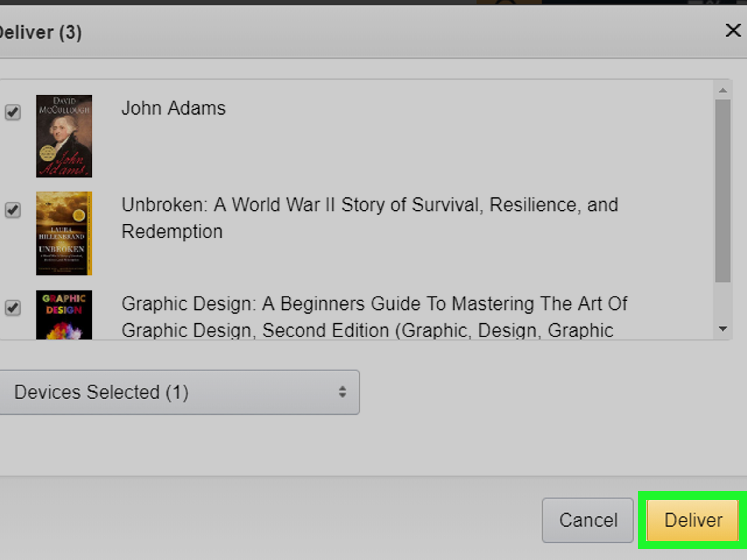Click the John Adams book cover
The height and width of the screenshot is (560, 747).
64,136
